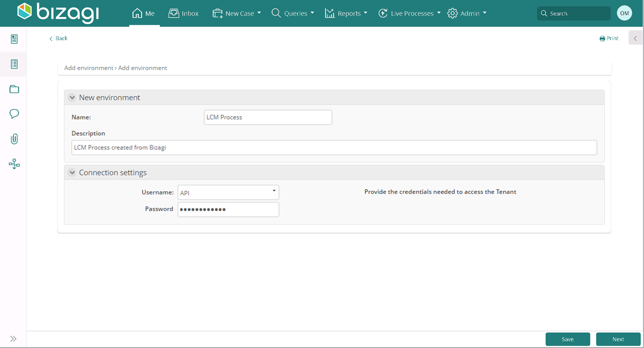The height and width of the screenshot is (348, 644).
Task: Click the printer icon beside Print
Action: point(602,39)
